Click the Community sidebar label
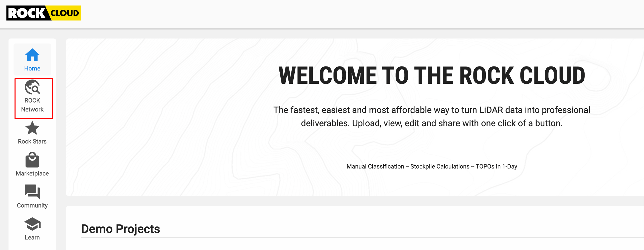Screen dimensions: 644x250 (32, 205)
